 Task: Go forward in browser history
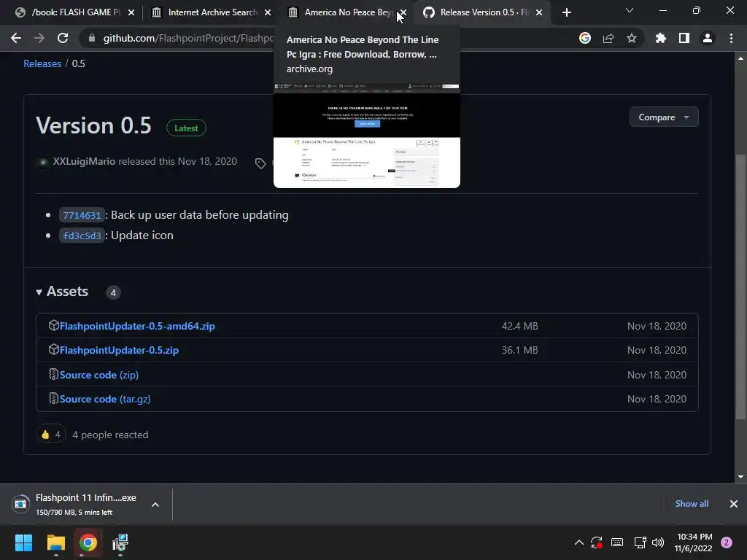pyautogui.click(x=39, y=38)
